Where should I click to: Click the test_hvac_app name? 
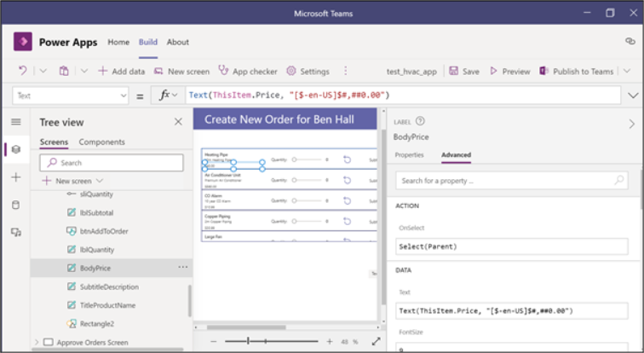point(411,72)
